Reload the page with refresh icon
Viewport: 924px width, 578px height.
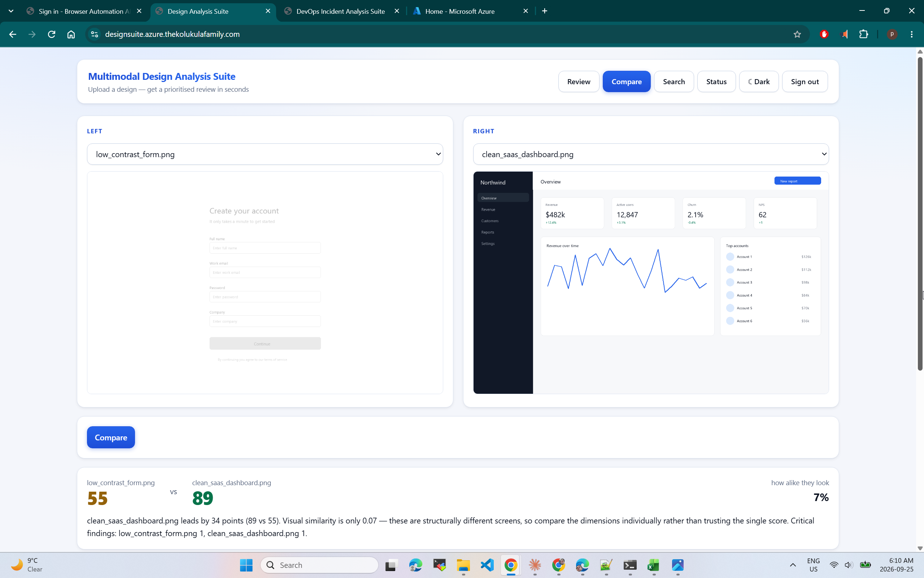pyautogui.click(x=52, y=34)
